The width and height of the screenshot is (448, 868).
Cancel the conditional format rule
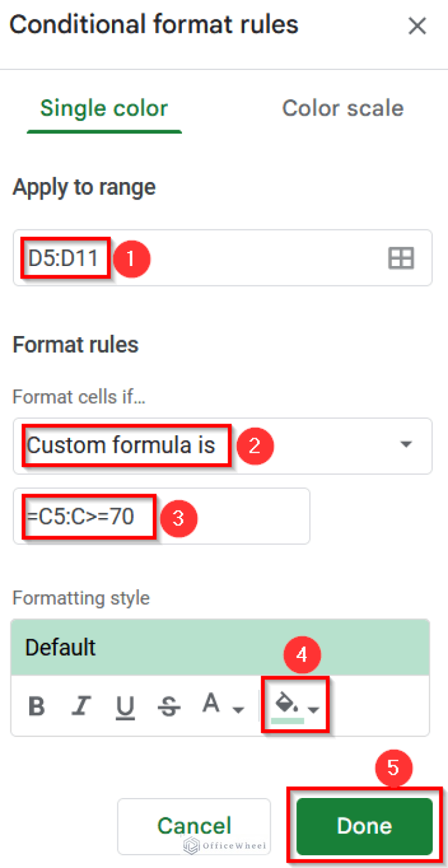point(194,826)
